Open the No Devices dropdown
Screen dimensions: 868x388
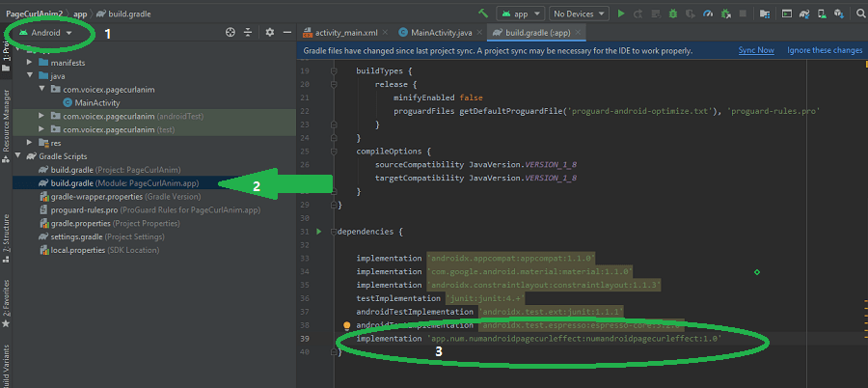(579, 14)
